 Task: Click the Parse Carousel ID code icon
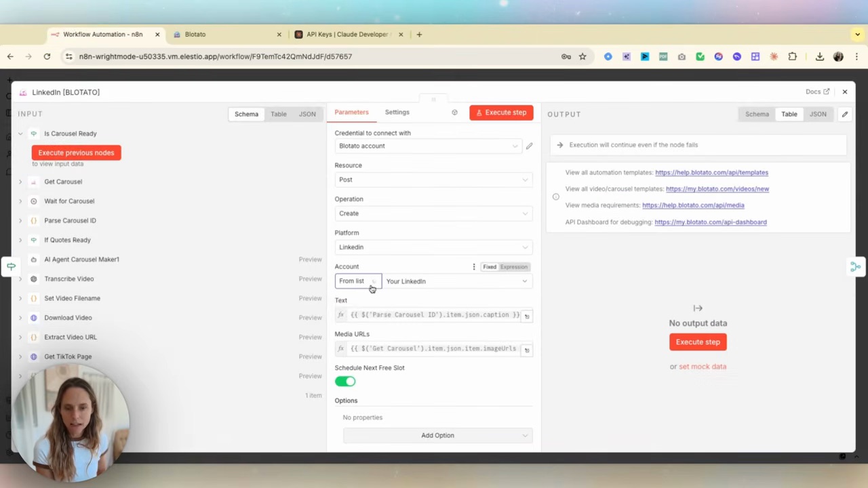pyautogui.click(x=33, y=220)
